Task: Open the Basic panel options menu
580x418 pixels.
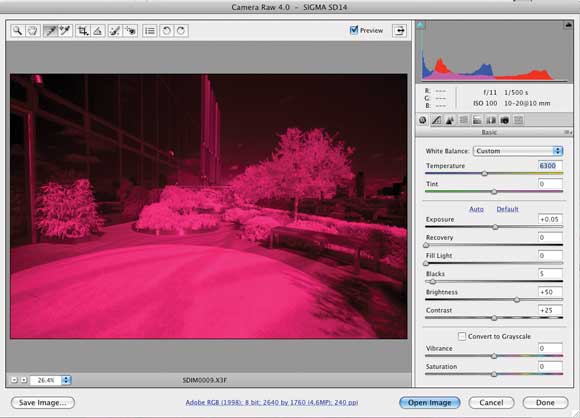Action: (x=568, y=132)
